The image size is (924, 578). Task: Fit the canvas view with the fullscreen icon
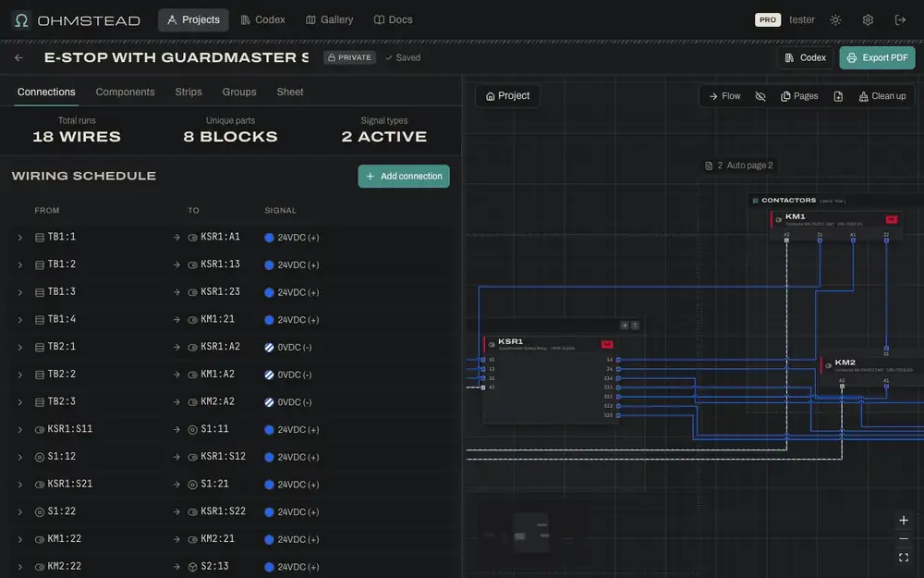[x=904, y=558]
